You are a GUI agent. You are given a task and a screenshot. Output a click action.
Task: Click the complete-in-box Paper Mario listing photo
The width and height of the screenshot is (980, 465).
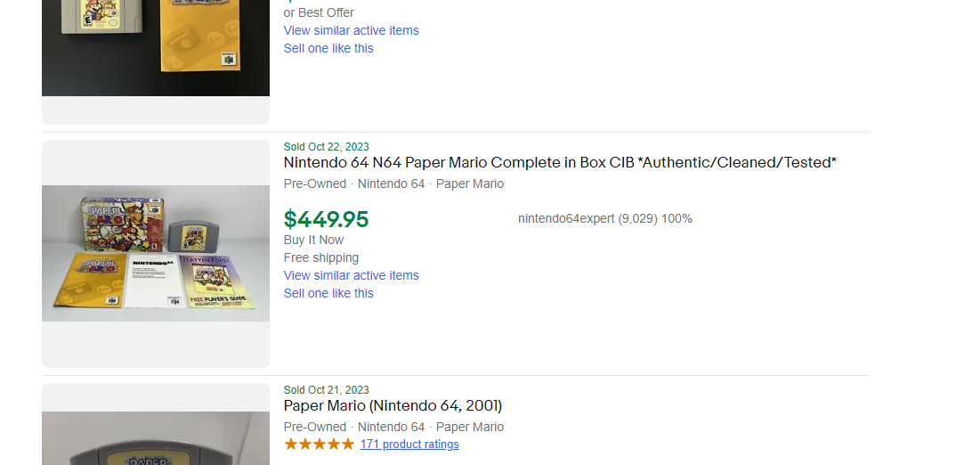point(156,254)
